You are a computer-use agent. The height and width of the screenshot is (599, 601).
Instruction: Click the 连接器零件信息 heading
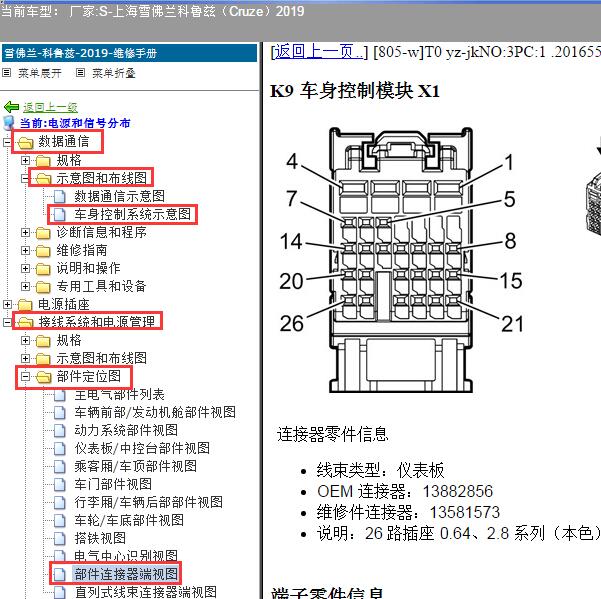click(332, 435)
